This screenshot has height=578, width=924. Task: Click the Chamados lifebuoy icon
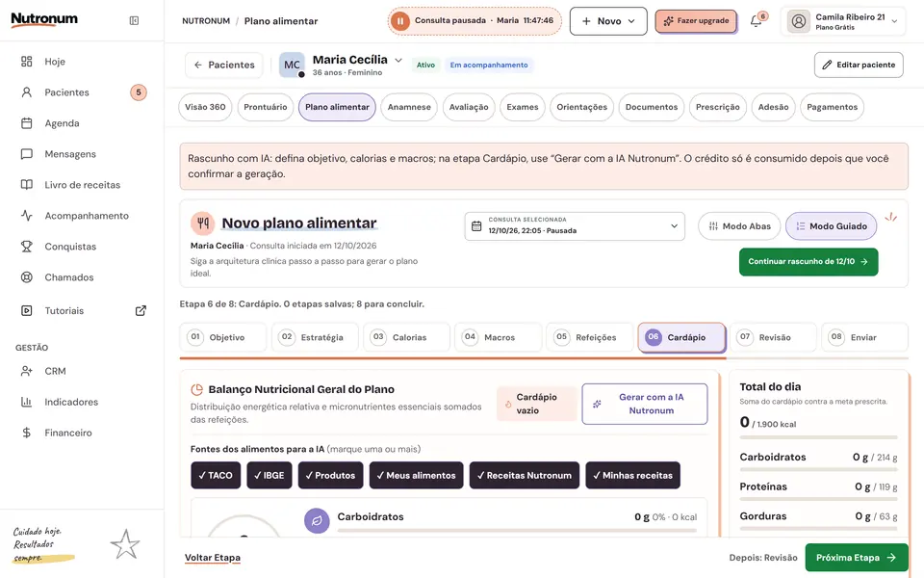click(27, 277)
